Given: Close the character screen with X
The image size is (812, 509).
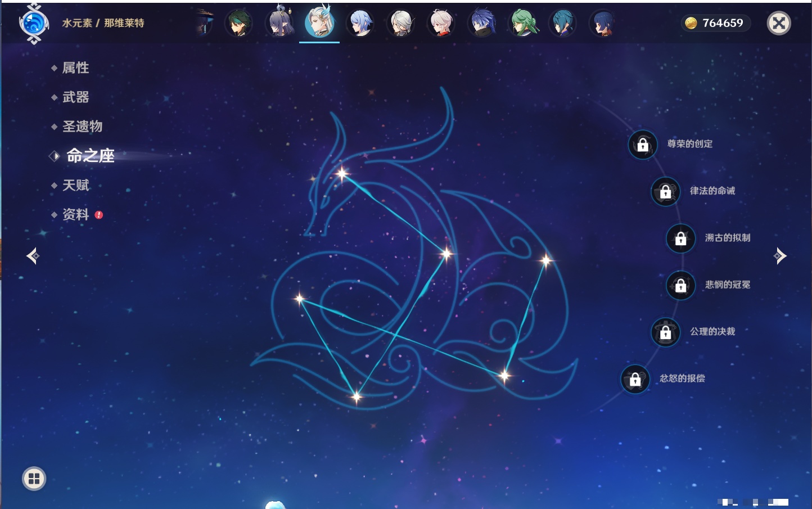Looking at the screenshot, I should tap(779, 23).
